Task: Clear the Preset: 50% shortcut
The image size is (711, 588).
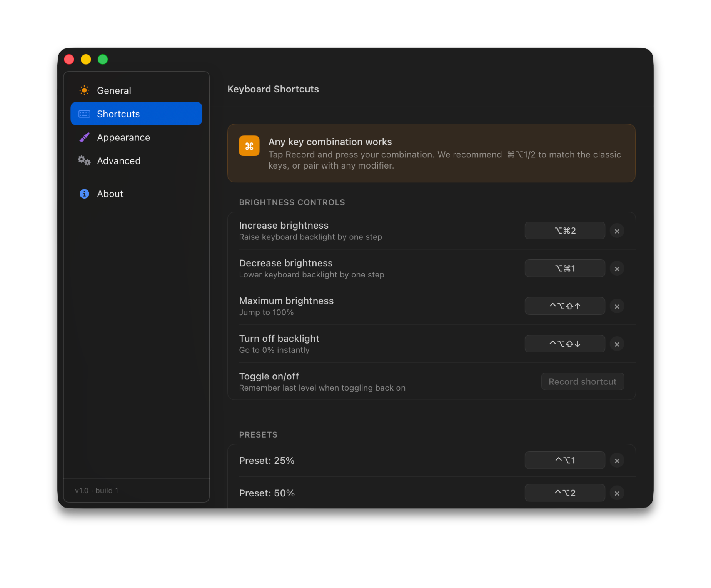Action: pyautogui.click(x=617, y=493)
